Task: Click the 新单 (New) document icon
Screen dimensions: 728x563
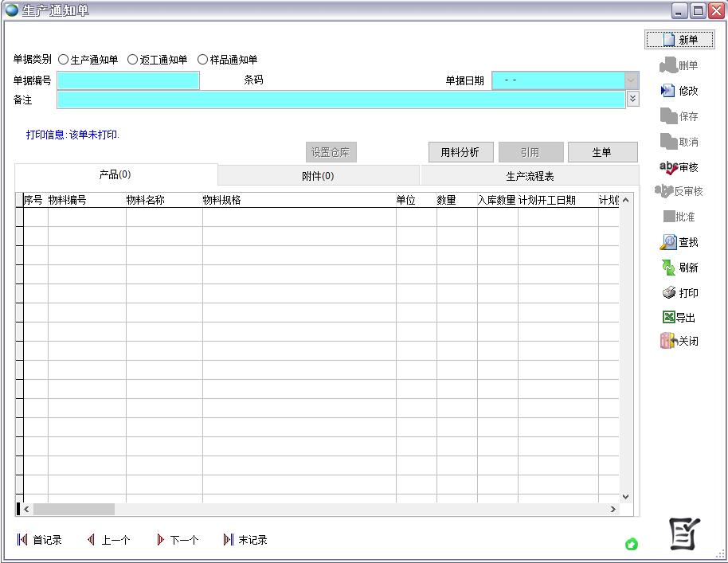Action: click(668, 40)
